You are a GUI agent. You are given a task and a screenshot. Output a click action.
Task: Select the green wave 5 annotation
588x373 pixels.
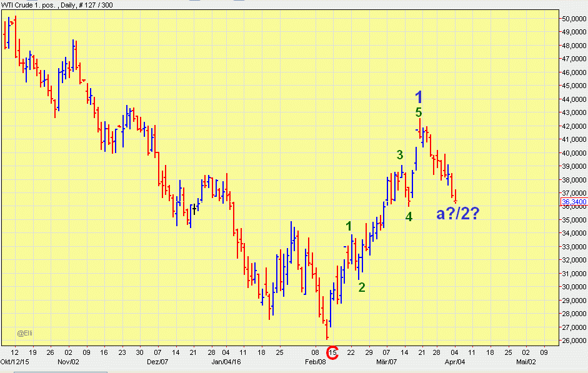(x=419, y=113)
